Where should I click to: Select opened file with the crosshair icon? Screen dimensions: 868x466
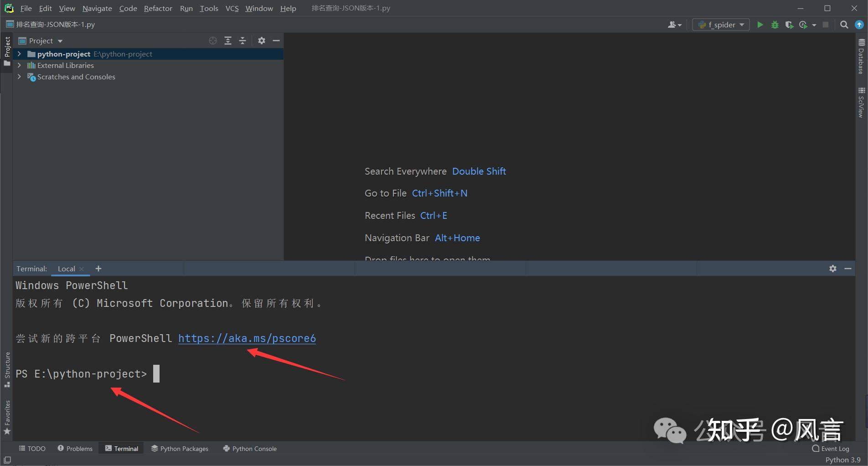click(x=212, y=41)
